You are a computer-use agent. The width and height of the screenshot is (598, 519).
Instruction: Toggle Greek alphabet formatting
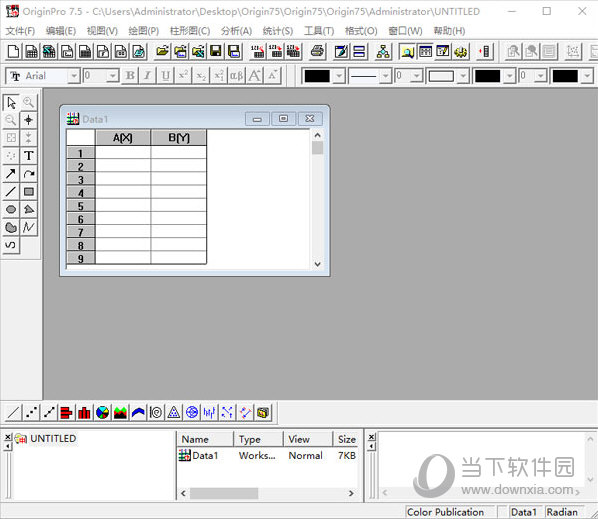pyautogui.click(x=236, y=76)
